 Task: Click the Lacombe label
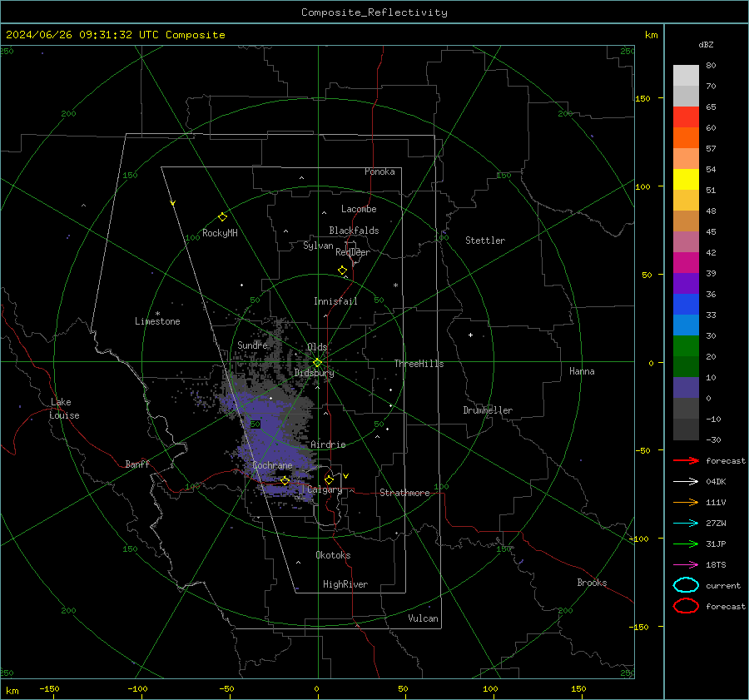tap(359, 209)
